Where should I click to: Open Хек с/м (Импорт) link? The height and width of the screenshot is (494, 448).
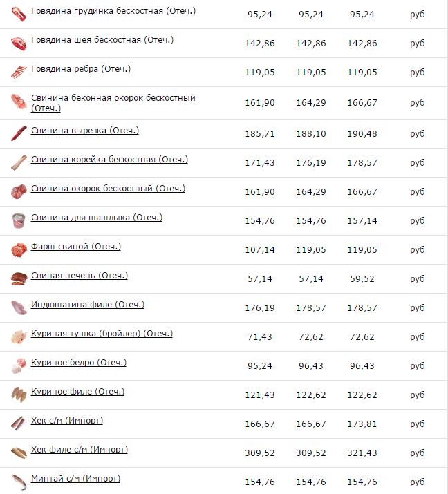point(67,420)
